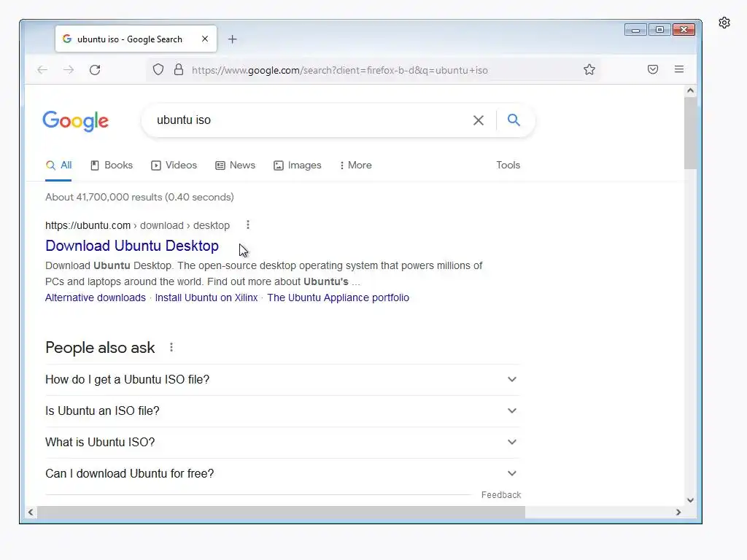Click the Feedback link under People also ask
The height and width of the screenshot is (560, 747).
(501, 495)
